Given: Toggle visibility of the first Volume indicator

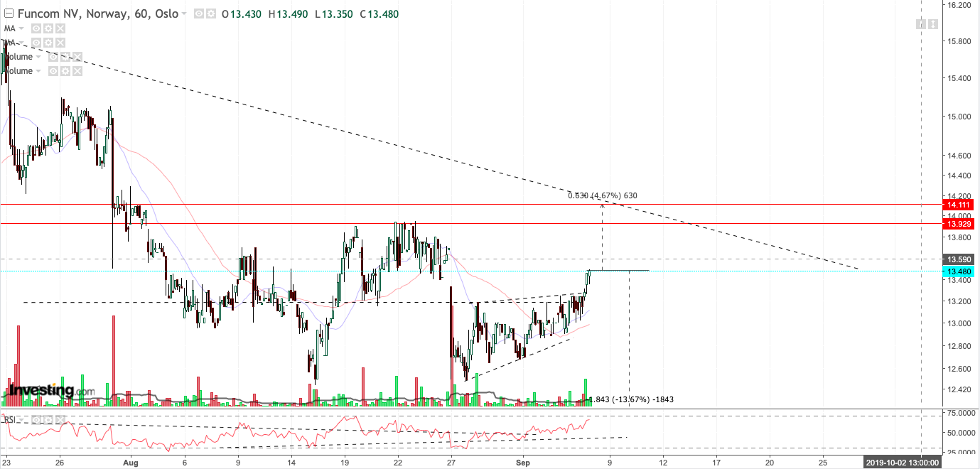Looking at the screenshot, I should [x=53, y=57].
